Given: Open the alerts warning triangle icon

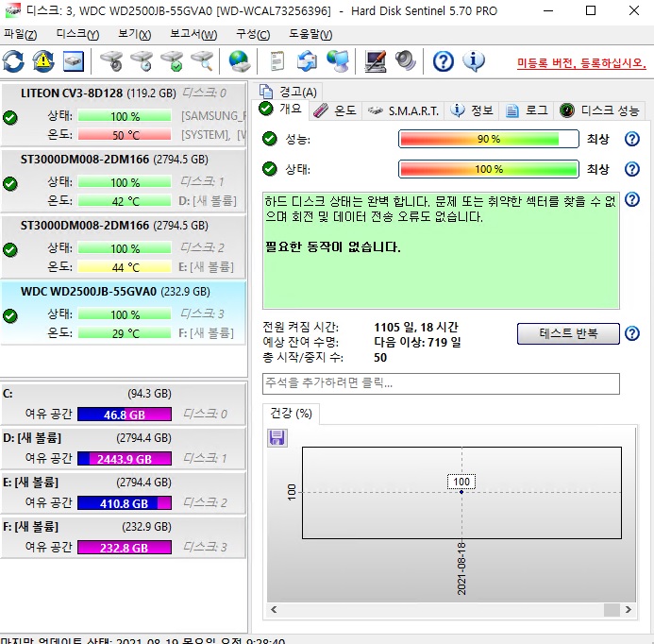Looking at the screenshot, I should [x=43, y=61].
